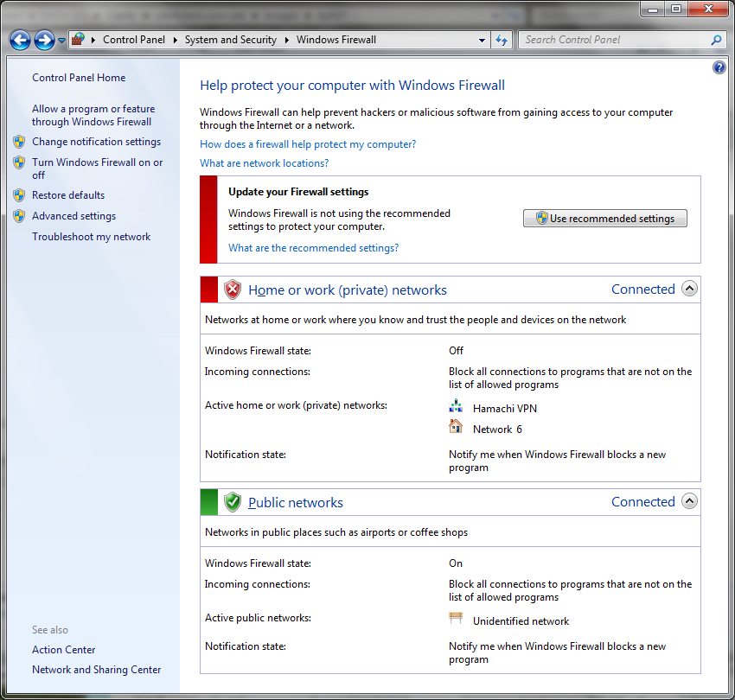Click red X shield icon for private networks
Screen dimensions: 735x700
point(232,290)
